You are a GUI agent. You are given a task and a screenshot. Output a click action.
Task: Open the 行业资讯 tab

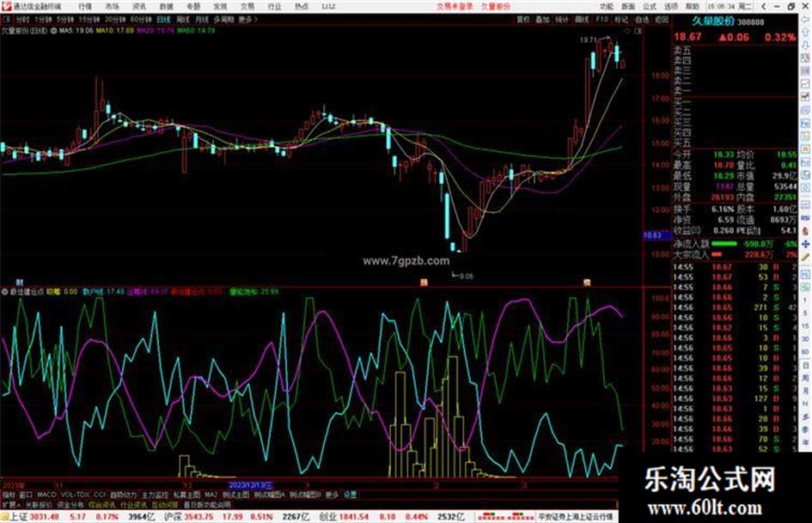[x=133, y=504]
